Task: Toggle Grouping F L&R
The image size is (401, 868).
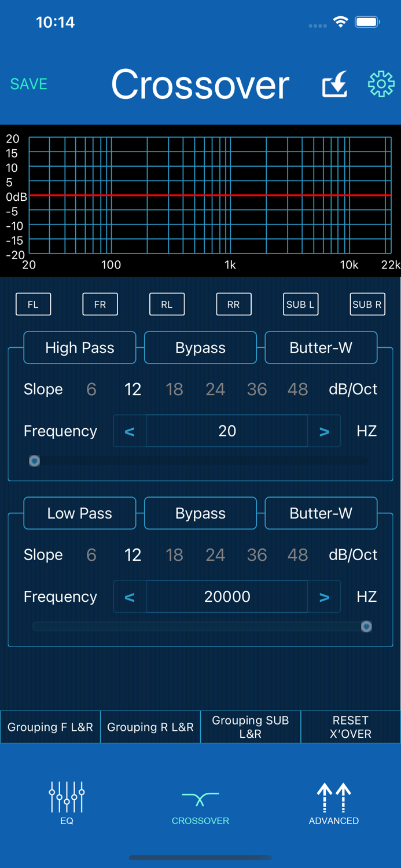Action: (50, 727)
